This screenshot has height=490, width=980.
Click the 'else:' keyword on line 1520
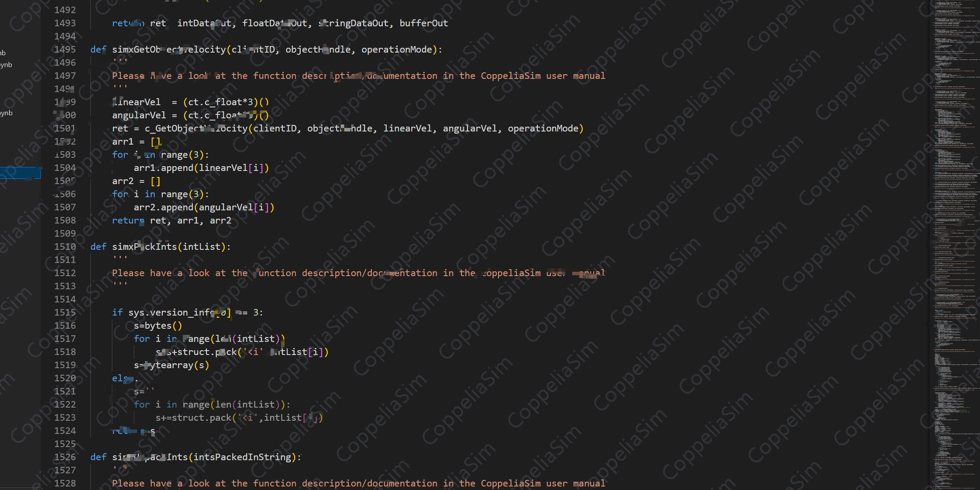pos(125,378)
